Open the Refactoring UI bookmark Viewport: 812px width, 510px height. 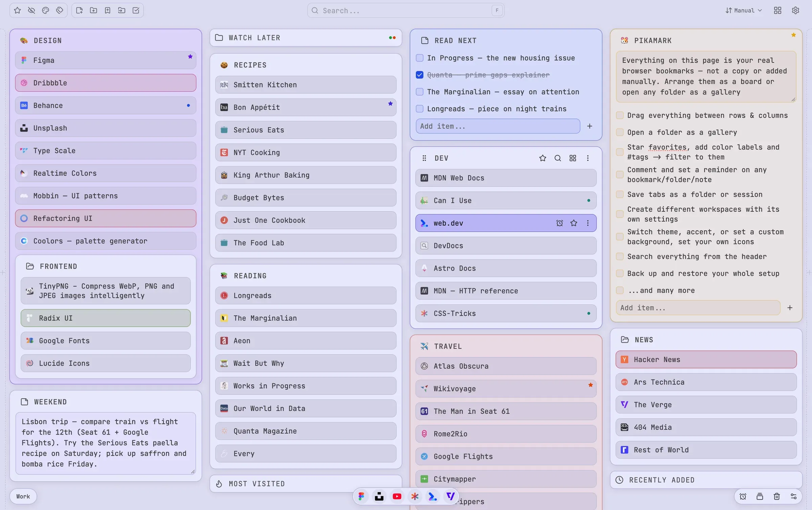pyautogui.click(x=106, y=218)
